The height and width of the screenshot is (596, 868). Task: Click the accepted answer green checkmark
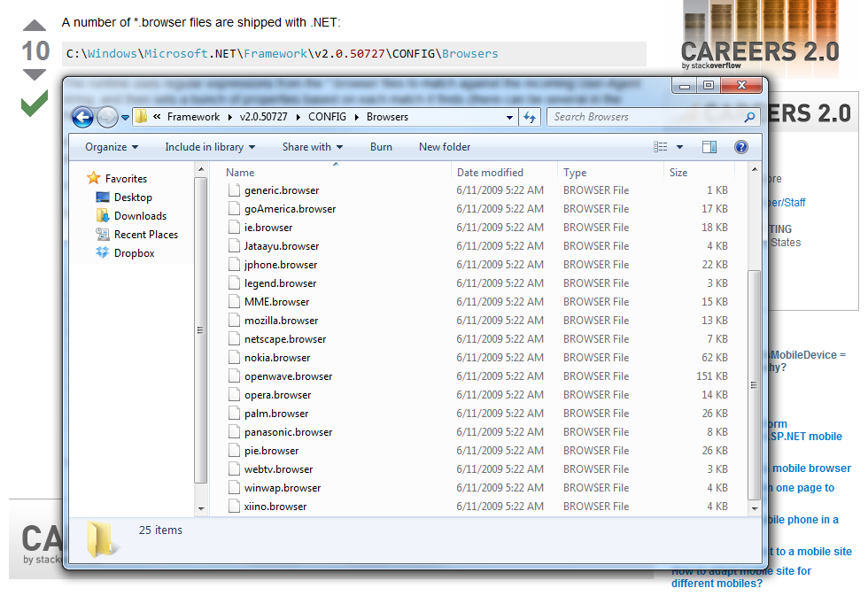tap(35, 104)
